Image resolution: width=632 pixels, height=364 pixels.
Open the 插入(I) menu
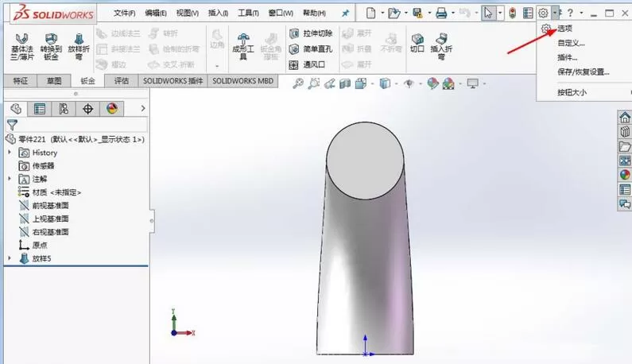218,14
